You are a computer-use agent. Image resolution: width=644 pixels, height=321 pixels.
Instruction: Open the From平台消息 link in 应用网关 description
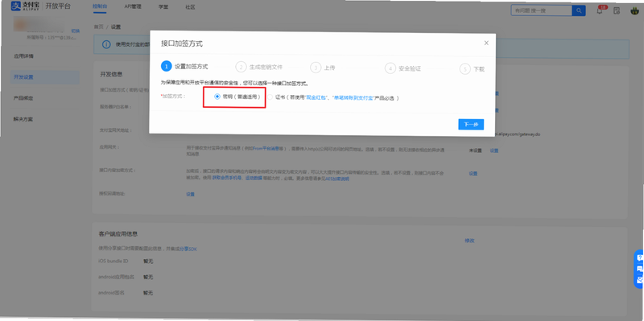pyautogui.click(x=266, y=148)
